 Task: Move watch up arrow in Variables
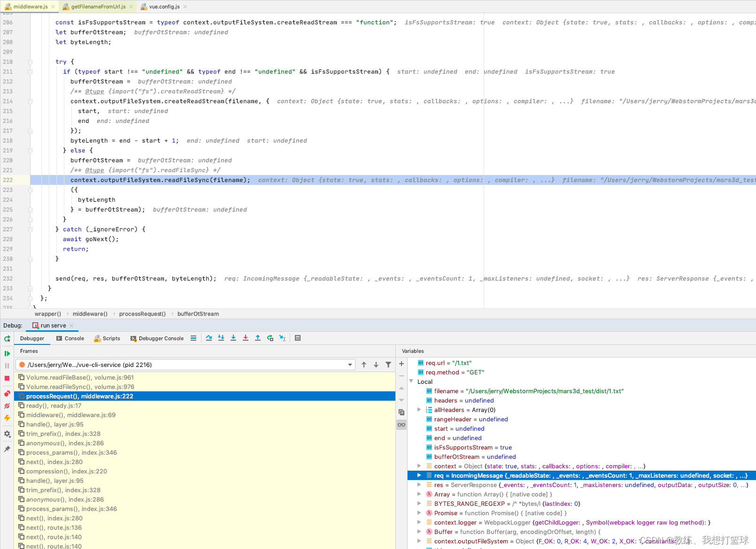pos(401,388)
